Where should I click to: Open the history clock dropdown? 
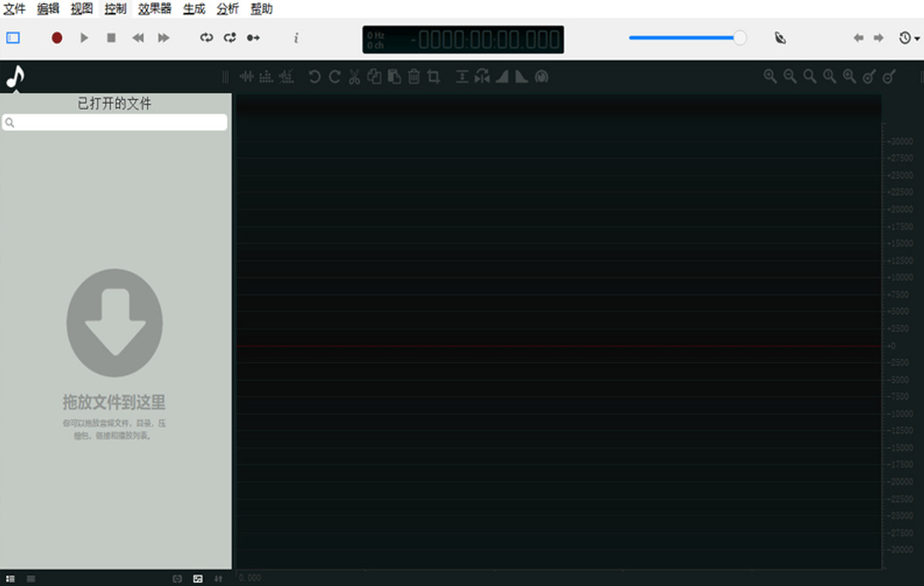[x=909, y=38]
